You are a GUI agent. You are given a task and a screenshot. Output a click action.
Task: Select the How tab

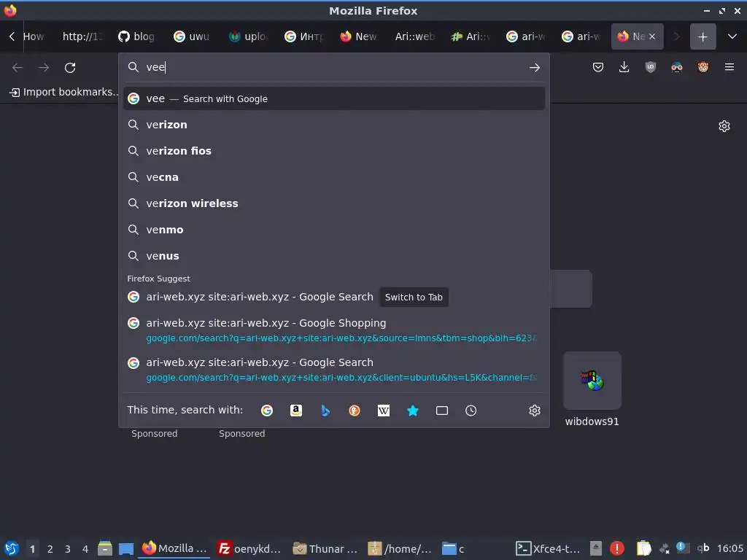tap(34, 36)
